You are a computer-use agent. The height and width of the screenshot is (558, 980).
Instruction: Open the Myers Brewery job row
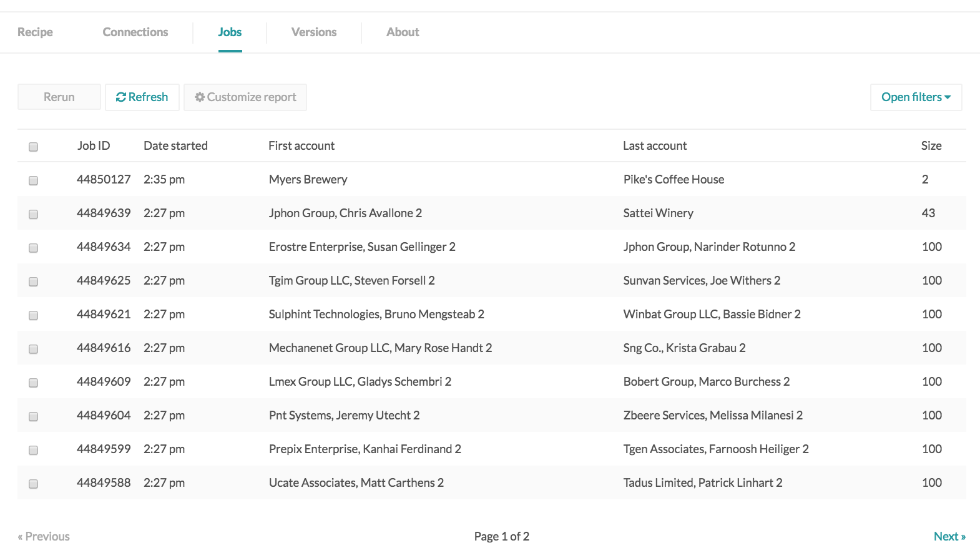pyautogui.click(x=308, y=180)
